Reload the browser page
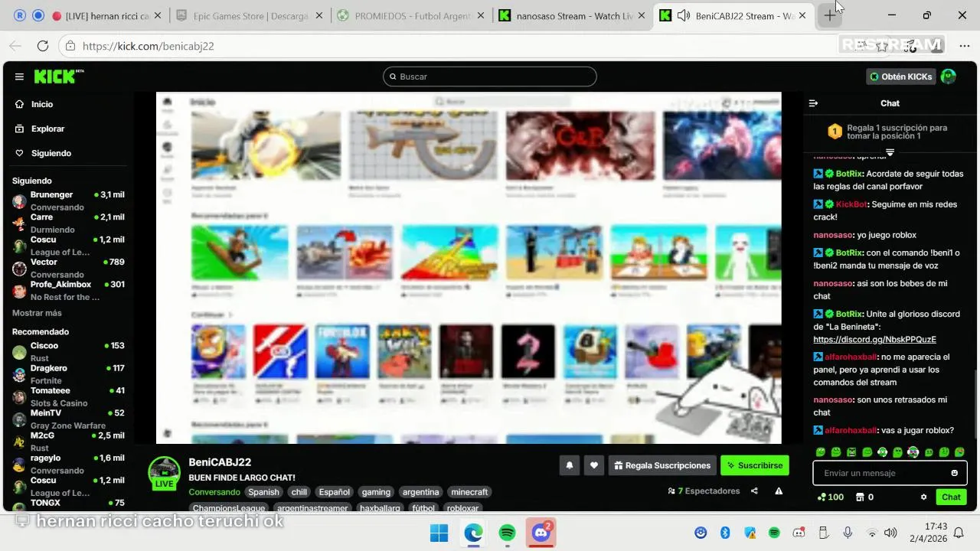Image resolution: width=980 pixels, height=551 pixels. (43, 46)
